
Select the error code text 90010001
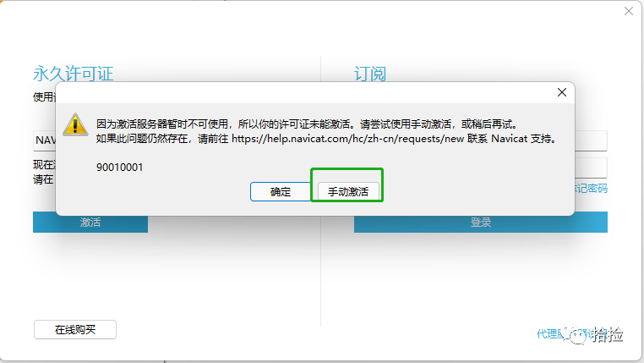tap(119, 168)
